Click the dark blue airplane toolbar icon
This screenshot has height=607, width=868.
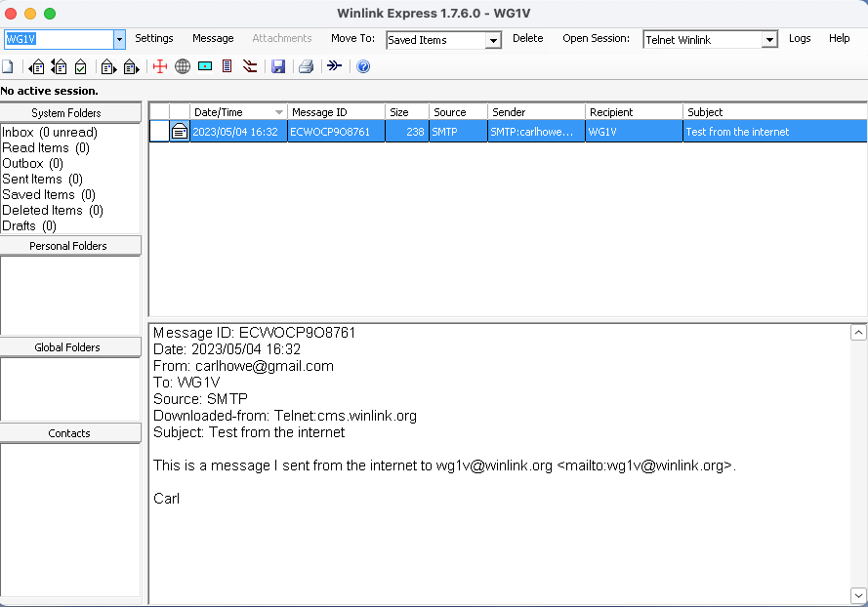click(334, 67)
